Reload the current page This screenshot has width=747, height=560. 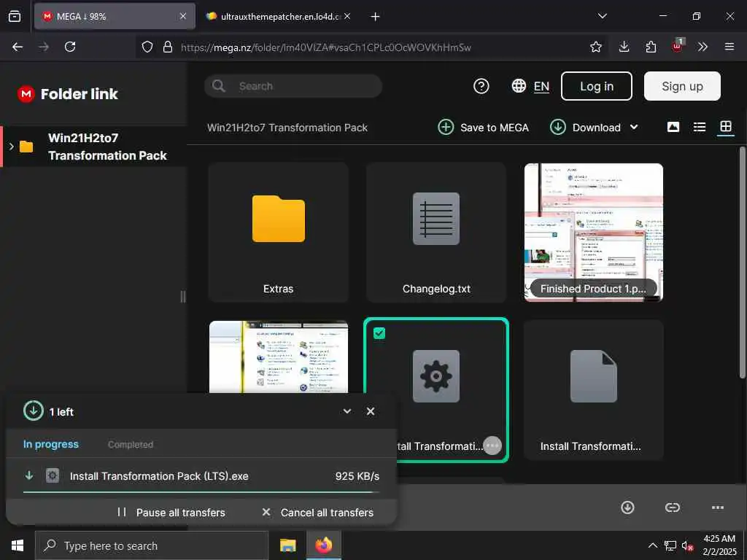tap(70, 47)
